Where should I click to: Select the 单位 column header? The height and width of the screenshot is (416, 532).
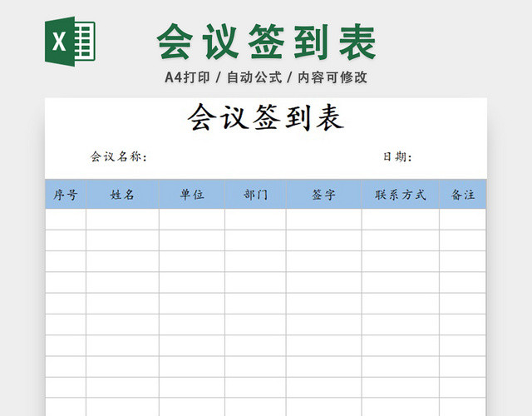pos(192,195)
